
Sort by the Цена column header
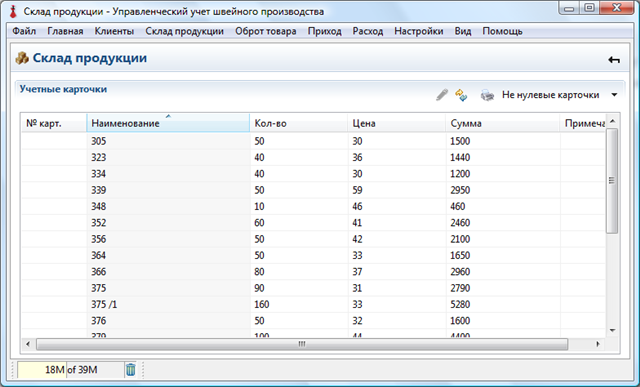point(396,123)
